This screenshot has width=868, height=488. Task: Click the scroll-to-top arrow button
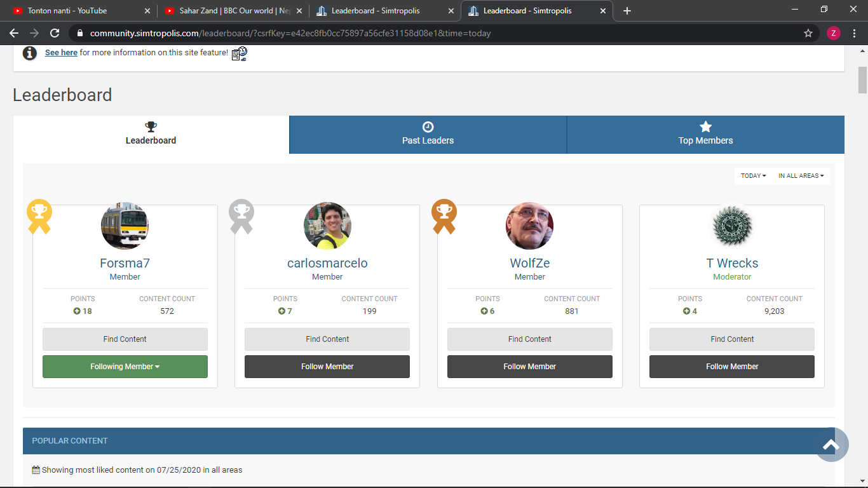coord(832,445)
